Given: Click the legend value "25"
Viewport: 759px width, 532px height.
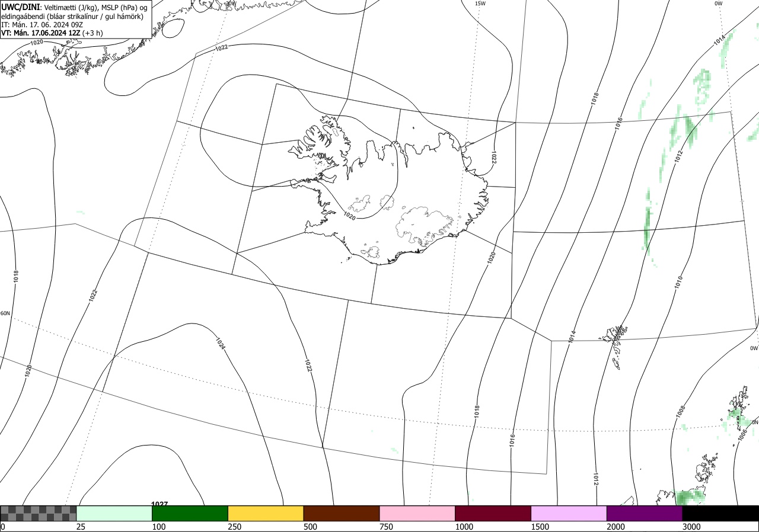Looking at the screenshot, I should [81, 527].
